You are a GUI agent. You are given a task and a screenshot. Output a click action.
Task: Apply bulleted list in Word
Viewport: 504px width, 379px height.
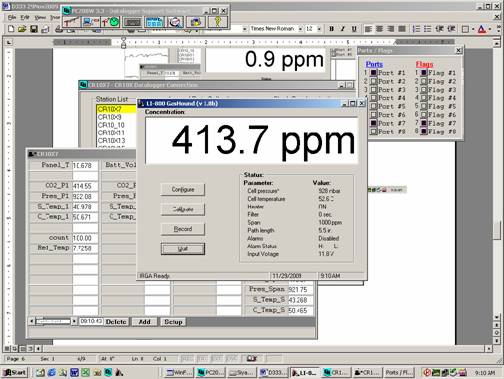tap(428, 29)
